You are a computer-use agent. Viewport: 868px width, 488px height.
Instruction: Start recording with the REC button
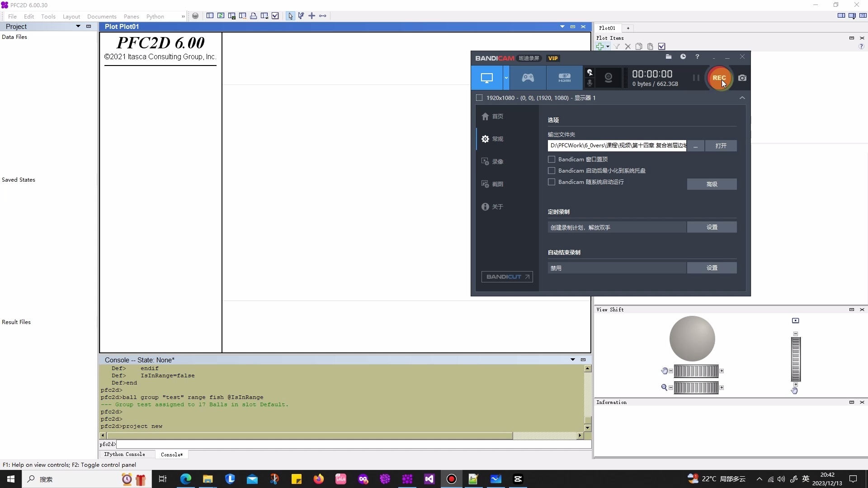point(719,78)
